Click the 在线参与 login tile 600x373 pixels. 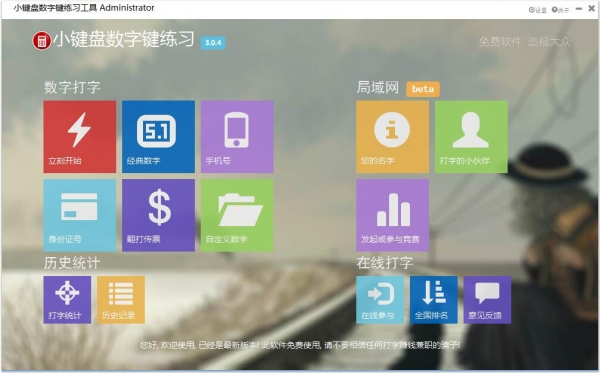380,300
